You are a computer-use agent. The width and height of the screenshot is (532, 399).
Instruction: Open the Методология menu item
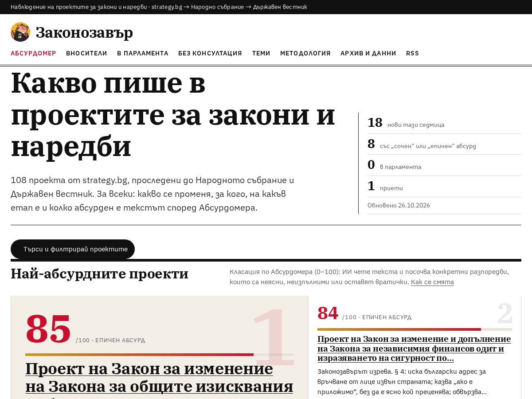coord(305,53)
